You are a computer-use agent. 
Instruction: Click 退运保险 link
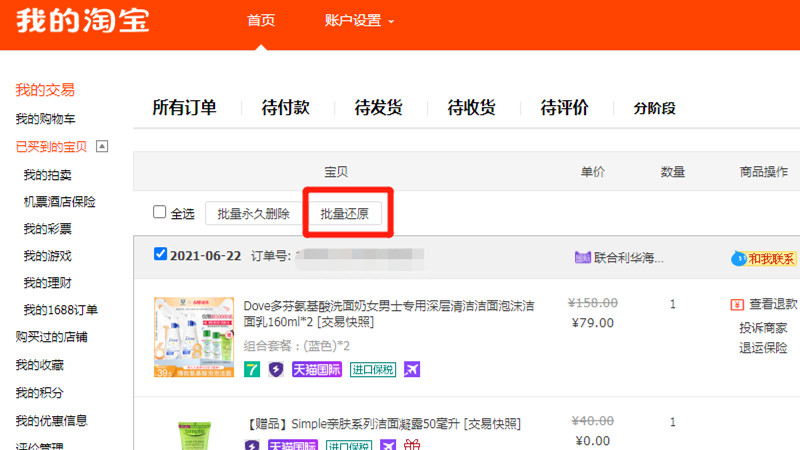[763, 348]
